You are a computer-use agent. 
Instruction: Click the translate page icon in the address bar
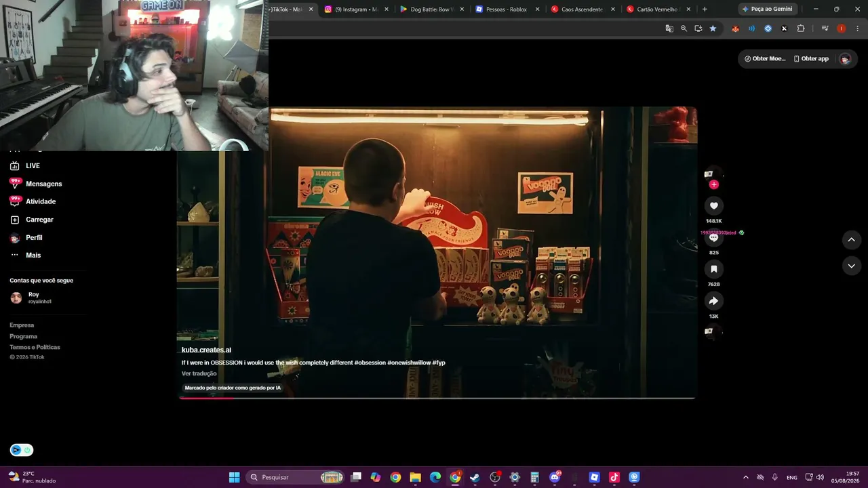point(669,28)
